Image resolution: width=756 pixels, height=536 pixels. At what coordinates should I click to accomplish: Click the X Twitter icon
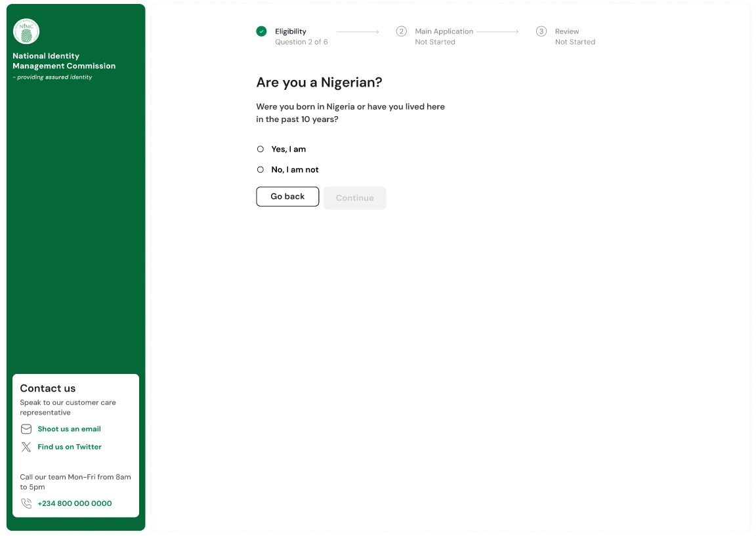(26, 447)
